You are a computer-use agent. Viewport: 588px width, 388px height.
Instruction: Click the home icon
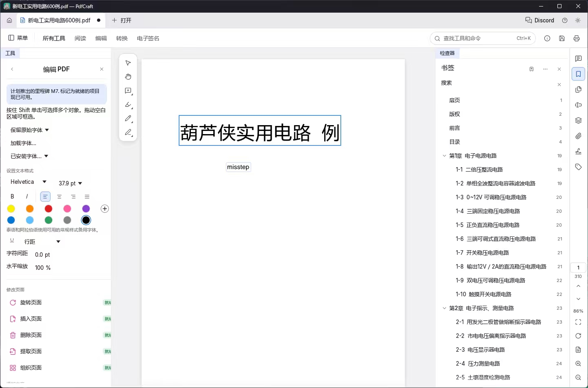coord(9,20)
